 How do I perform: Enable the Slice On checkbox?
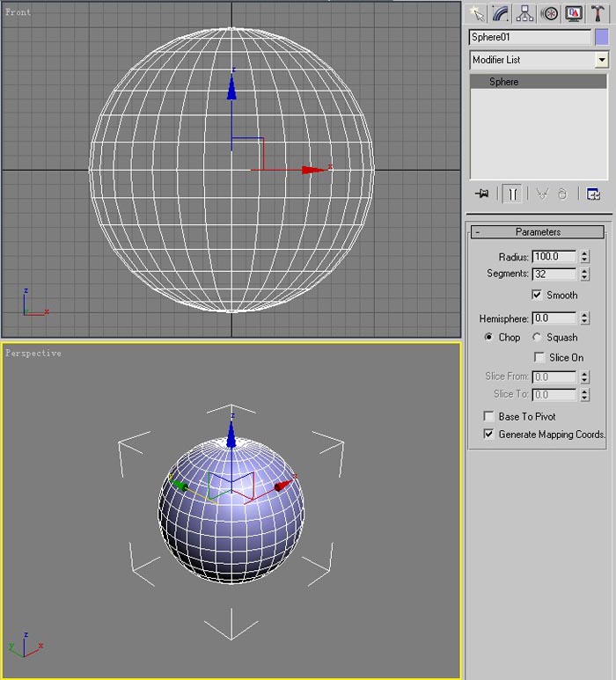[x=539, y=357]
